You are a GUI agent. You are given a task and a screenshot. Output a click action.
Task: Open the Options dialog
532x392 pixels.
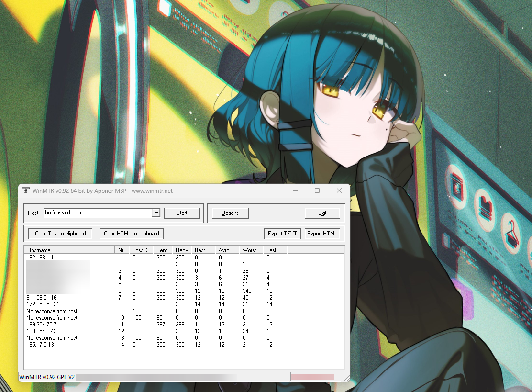click(x=230, y=213)
